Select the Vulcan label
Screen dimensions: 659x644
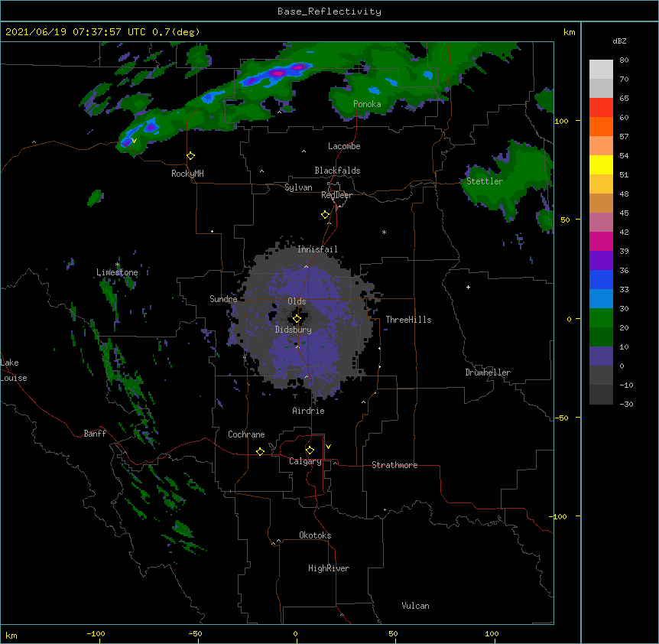tap(415, 606)
